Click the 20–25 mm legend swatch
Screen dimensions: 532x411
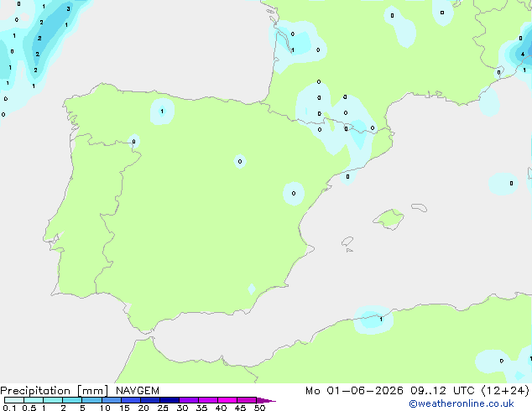click(149, 400)
